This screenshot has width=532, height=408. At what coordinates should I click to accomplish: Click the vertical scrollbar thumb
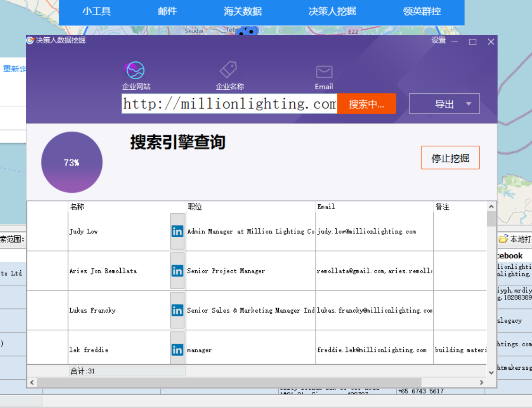point(491,218)
